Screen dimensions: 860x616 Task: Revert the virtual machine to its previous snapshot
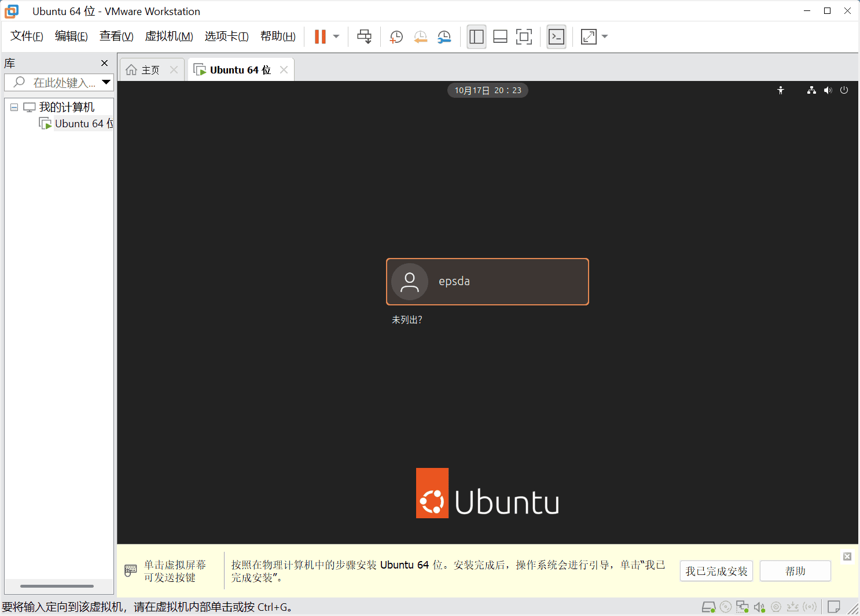pos(421,37)
